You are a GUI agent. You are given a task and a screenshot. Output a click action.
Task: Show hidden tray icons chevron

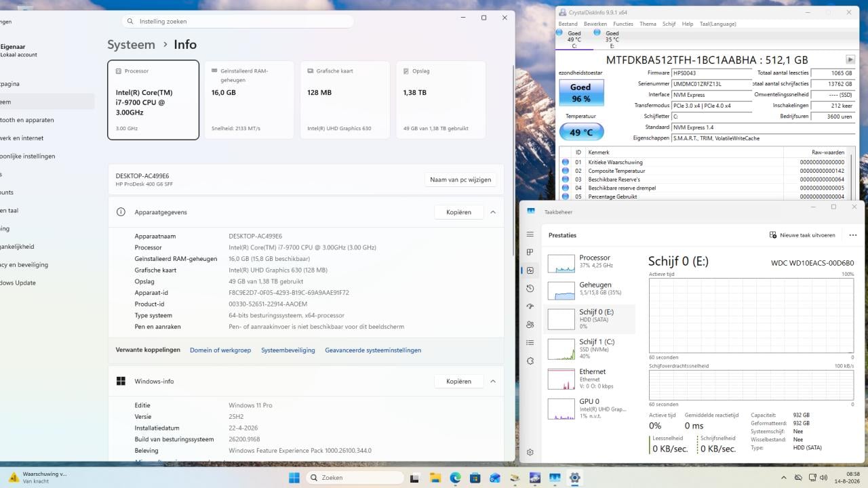click(x=783, y=478)
